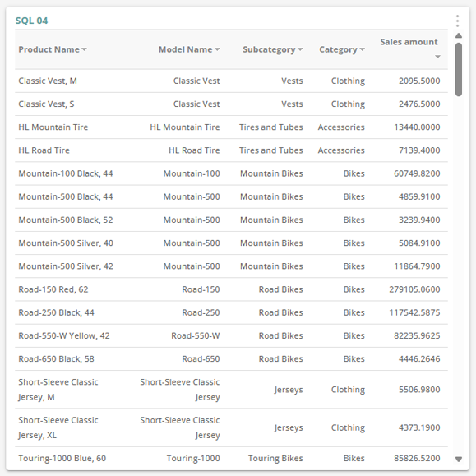This screenshot has height=476, width=476.
Task: Click 'Road Bikes' in Road-150 Red, 62 row
Action: pos(281,289)
